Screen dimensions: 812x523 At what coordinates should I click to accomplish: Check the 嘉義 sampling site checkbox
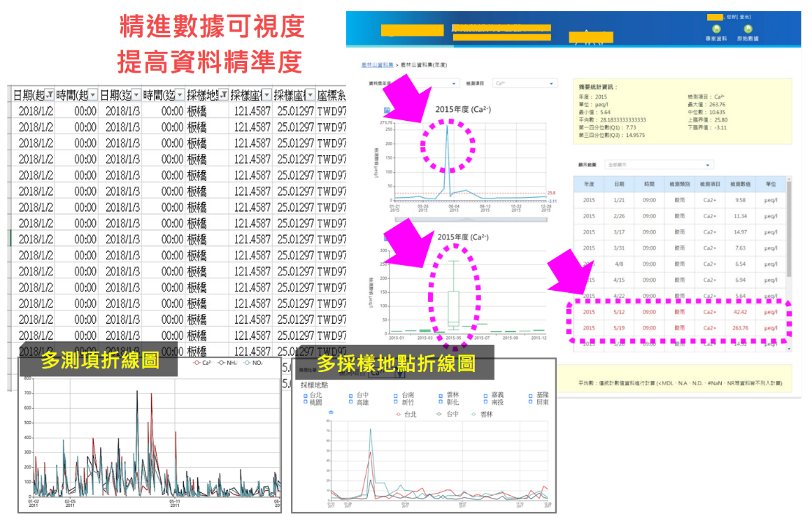pyautogui.click(x=485, y=396)
